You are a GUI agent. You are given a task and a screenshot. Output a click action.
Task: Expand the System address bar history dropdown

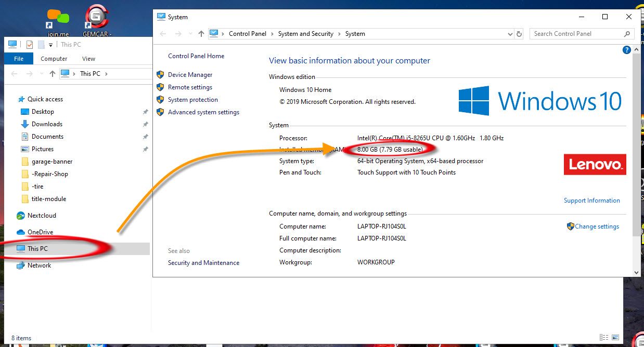[510, 34]
